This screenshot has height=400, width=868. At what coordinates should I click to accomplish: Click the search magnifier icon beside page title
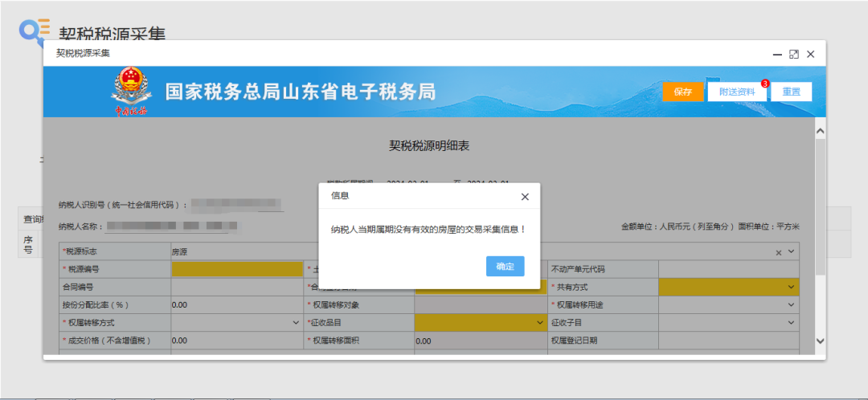33,33
